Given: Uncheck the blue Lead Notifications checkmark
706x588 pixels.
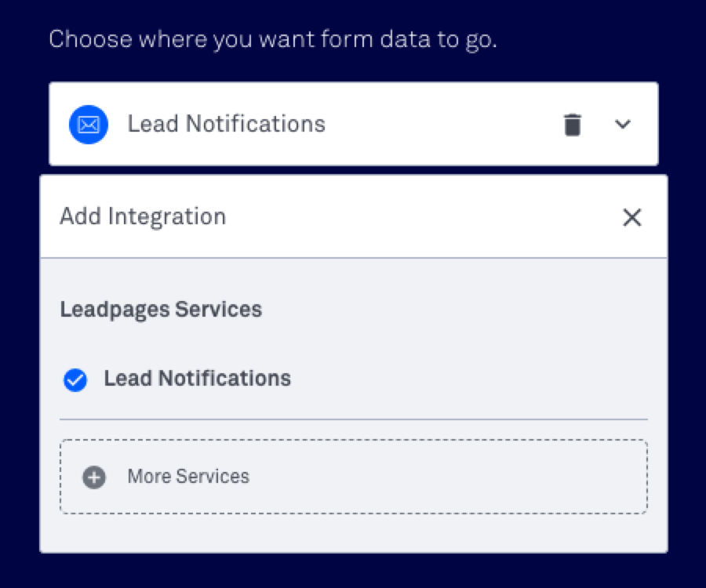Looking at the screenshot, I should pos(75,379).
